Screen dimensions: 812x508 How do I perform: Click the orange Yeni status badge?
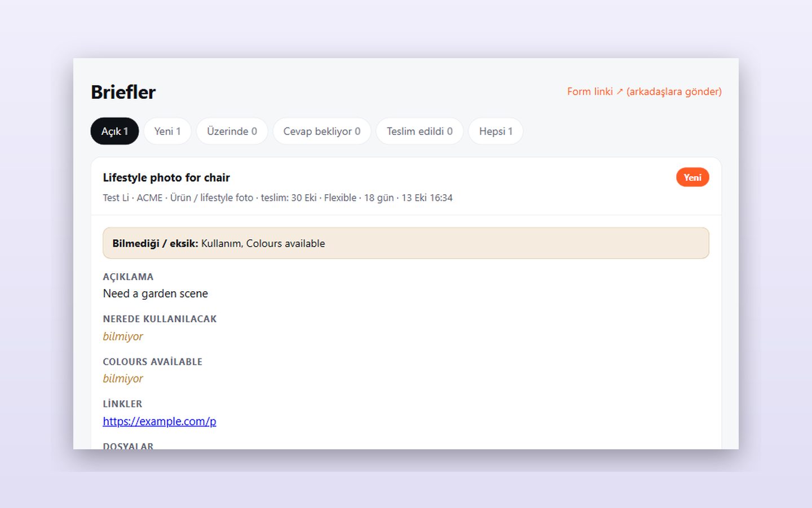[x=692, y=177]
